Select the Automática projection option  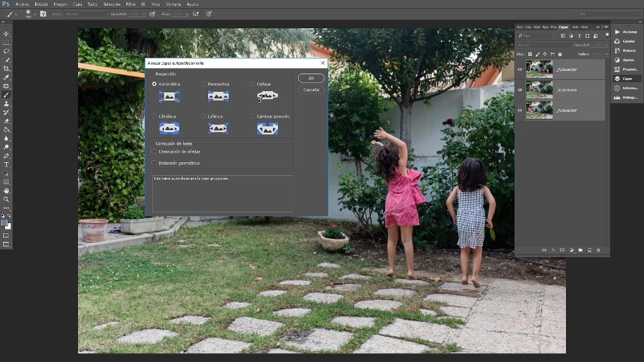[155, 84]
